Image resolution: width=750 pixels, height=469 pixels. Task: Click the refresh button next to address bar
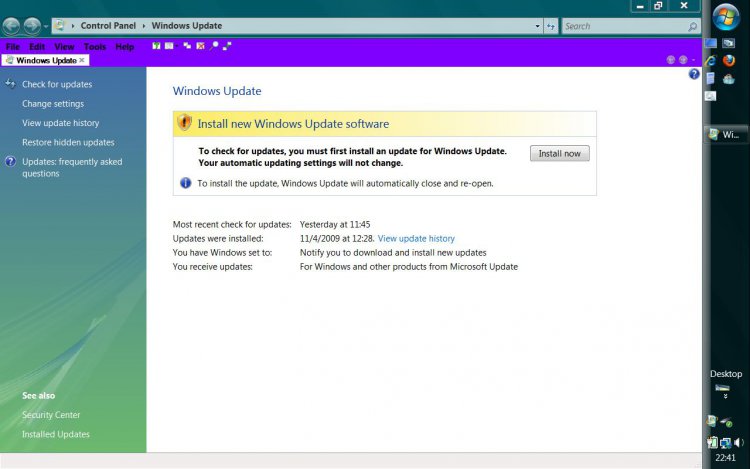[551, 26]
